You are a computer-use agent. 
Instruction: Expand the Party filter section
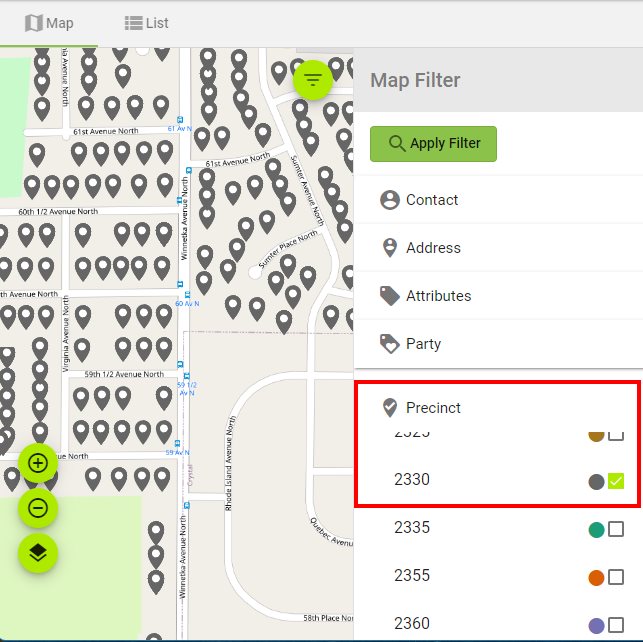click(x=423, y=344)
